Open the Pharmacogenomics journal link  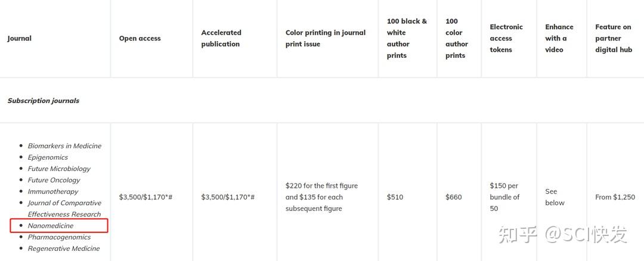coord(59,237)
